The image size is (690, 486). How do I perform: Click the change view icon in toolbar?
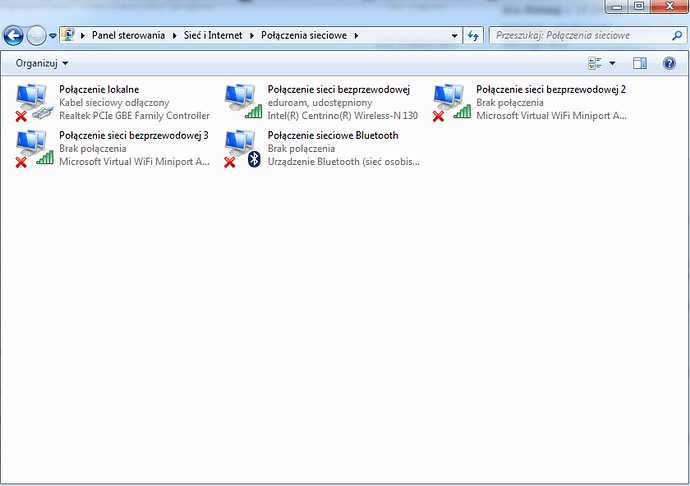(596, 63)
